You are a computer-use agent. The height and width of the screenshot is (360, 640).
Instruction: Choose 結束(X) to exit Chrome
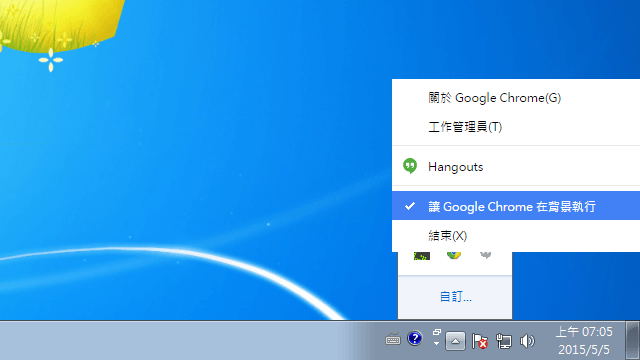pyautogui.click(x=516, y=236)
